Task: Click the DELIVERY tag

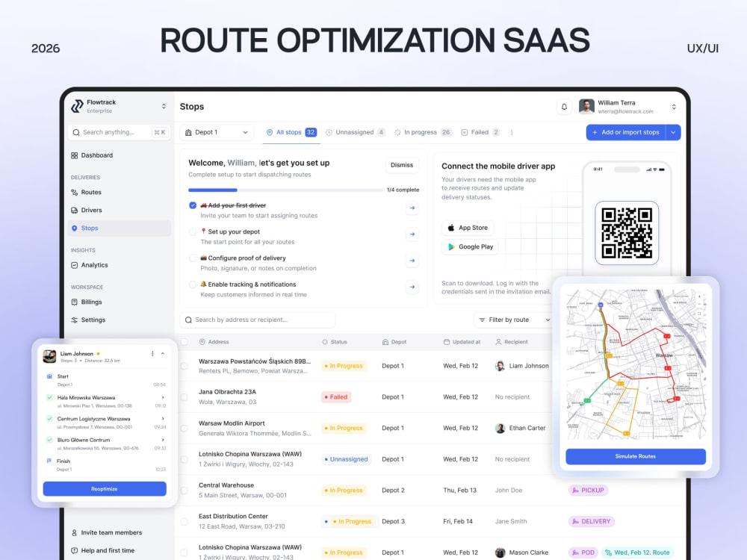Action: tap(591, 521)
